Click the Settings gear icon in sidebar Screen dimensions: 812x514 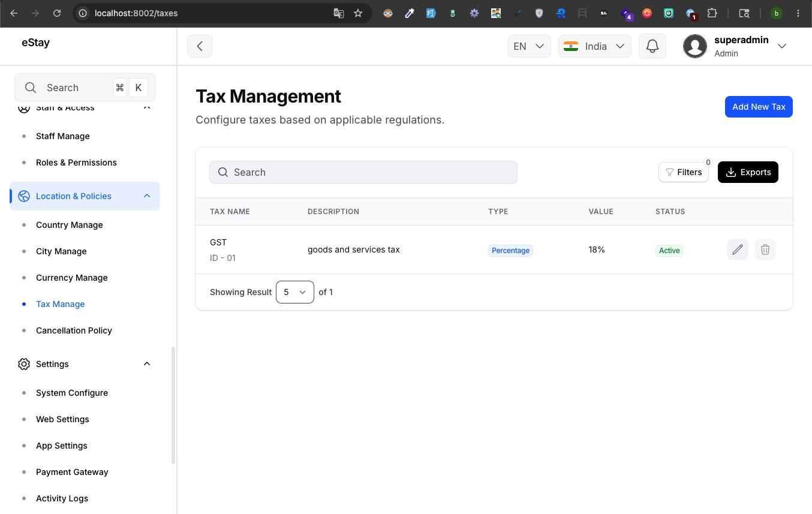[x=24, y=364]
